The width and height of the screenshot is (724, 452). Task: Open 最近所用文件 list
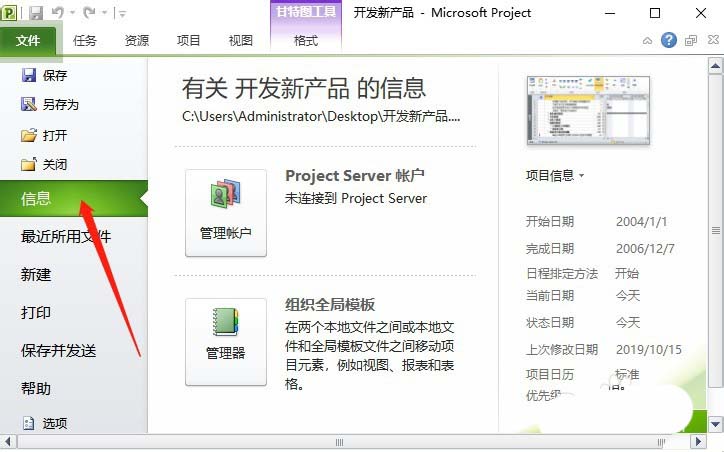[x=66, y=236]
